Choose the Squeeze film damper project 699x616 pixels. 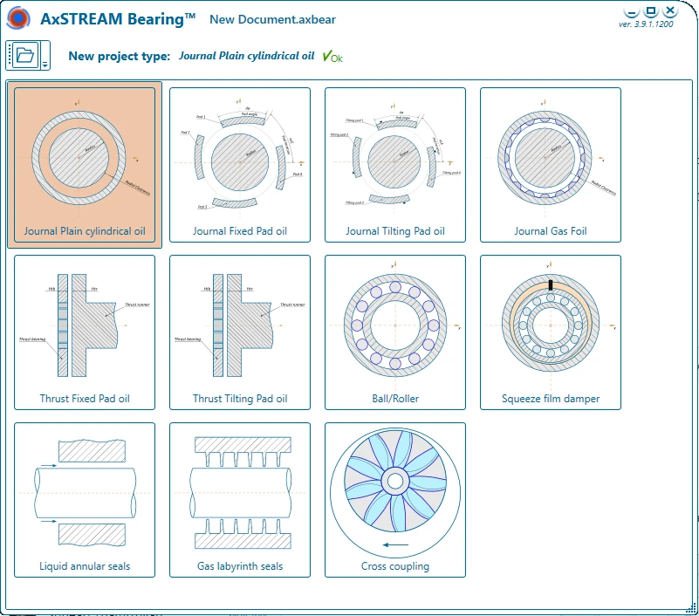tap(551, 332)
